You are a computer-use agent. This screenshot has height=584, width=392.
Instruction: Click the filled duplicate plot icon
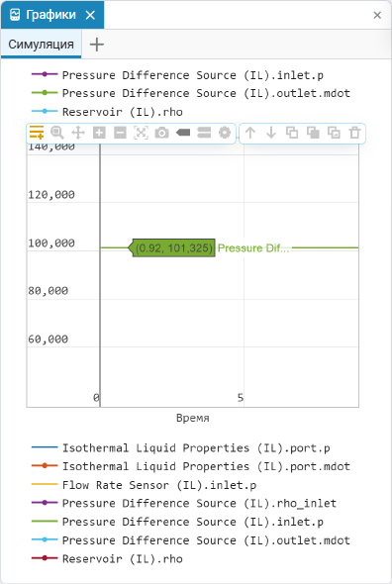coord(313,133)
